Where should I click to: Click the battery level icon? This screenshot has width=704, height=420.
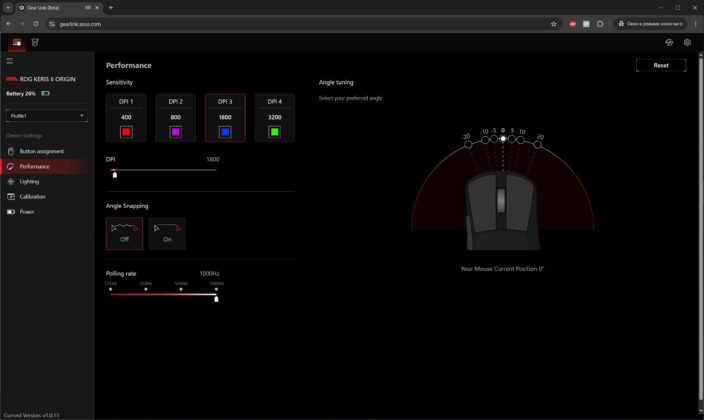45,93
